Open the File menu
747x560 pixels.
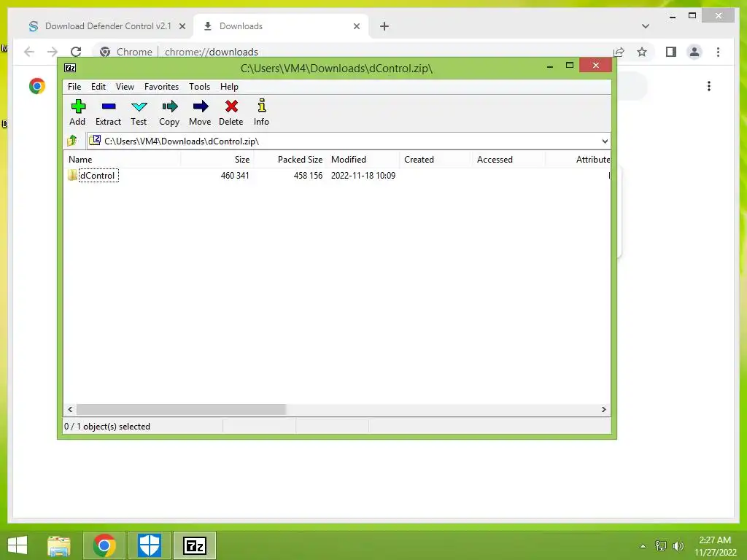(74, 87)
